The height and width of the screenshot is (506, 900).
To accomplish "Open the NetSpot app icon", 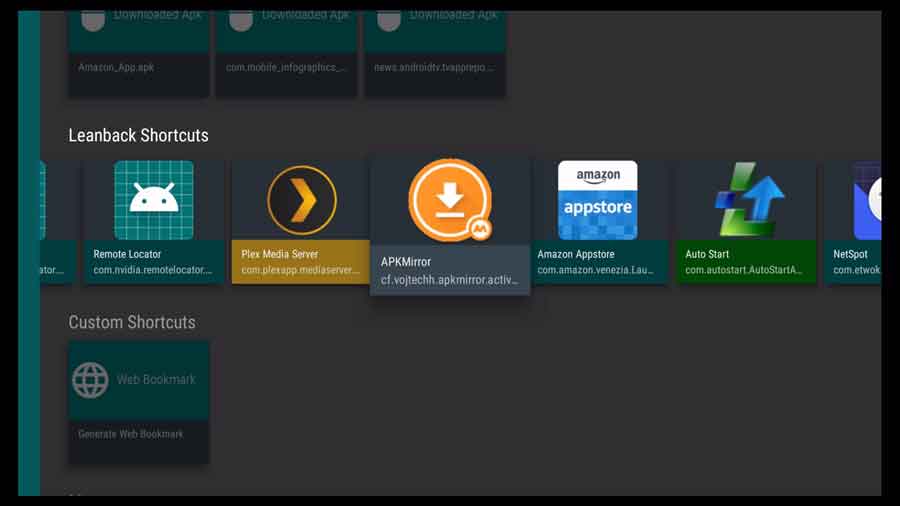I will (x=867, y=200).
